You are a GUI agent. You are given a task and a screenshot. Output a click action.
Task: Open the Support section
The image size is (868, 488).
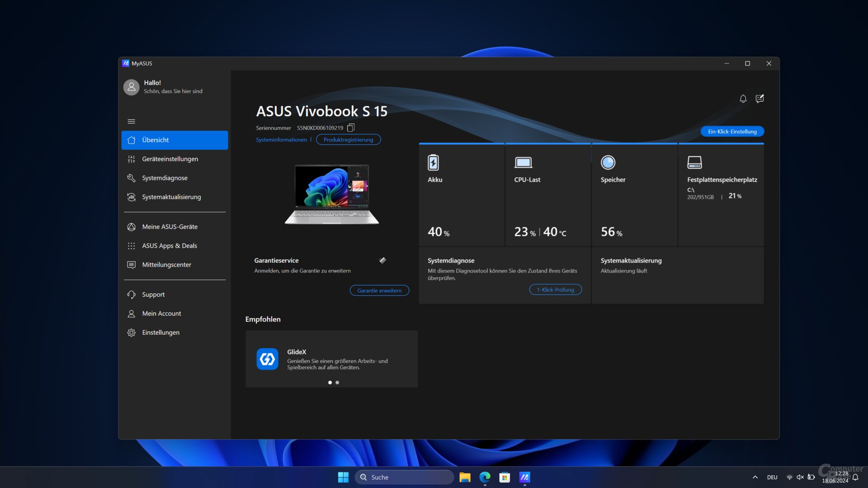point(175,295)
